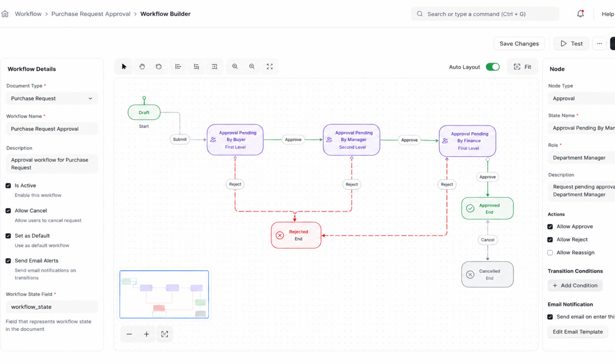Click the Workflow Name input field

(52, 129)
